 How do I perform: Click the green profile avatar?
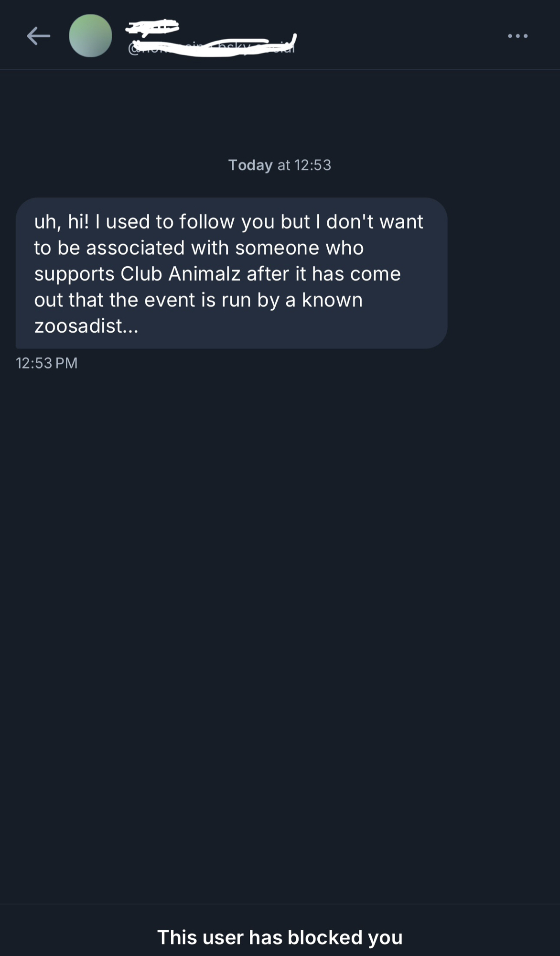pos(90,36)
